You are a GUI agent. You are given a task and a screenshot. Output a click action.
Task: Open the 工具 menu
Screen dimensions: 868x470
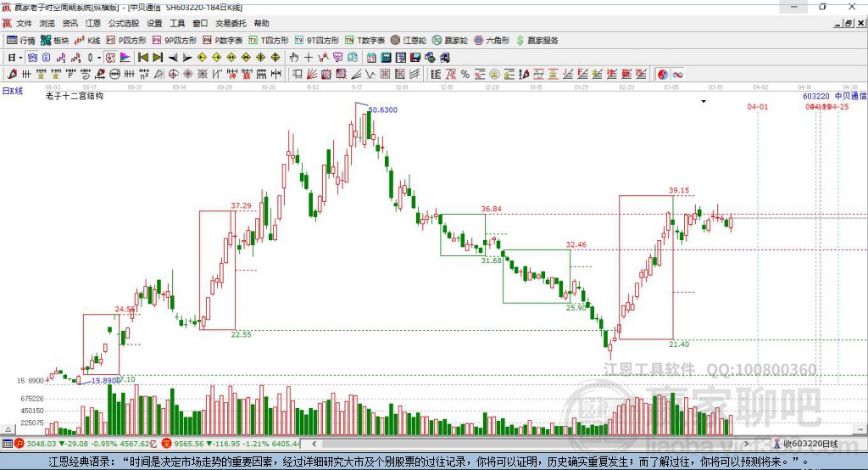tap(177, 23)
